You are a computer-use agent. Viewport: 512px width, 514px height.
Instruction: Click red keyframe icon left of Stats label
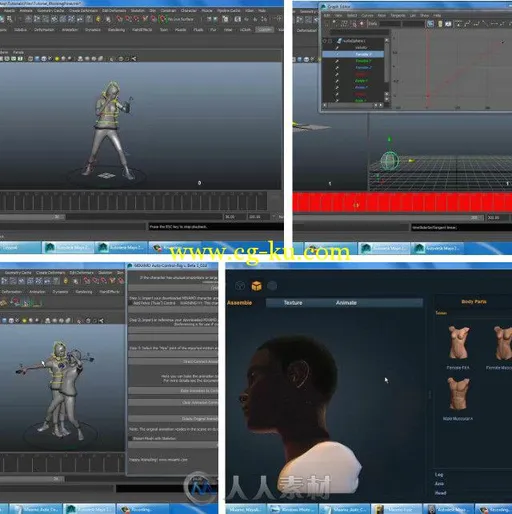coord(362,24)
